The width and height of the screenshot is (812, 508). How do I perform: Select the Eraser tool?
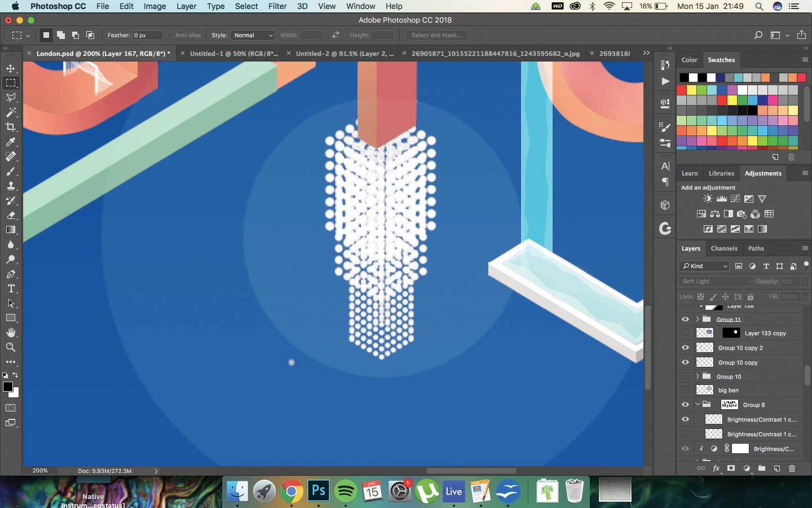[11, 215]
